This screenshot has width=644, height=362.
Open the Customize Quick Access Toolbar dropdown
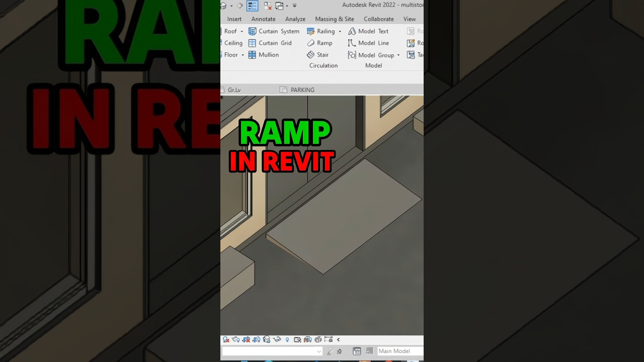click(295, 6)
